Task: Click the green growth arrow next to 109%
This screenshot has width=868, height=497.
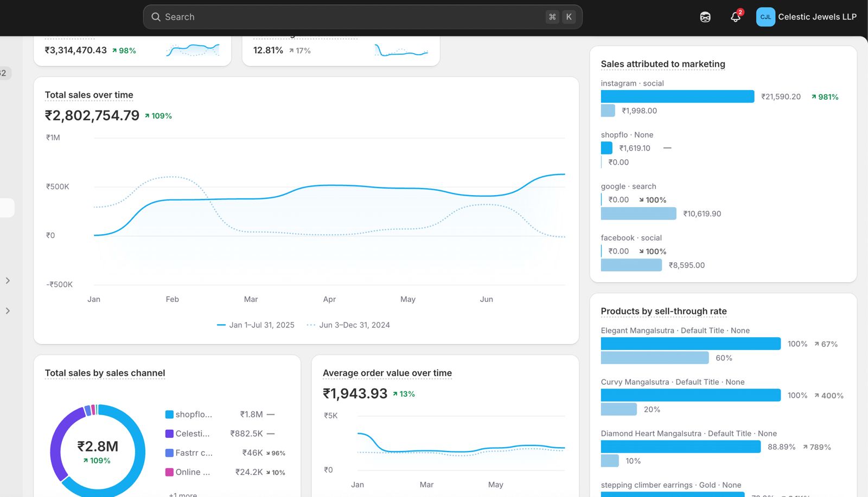Action: [146, 115]
